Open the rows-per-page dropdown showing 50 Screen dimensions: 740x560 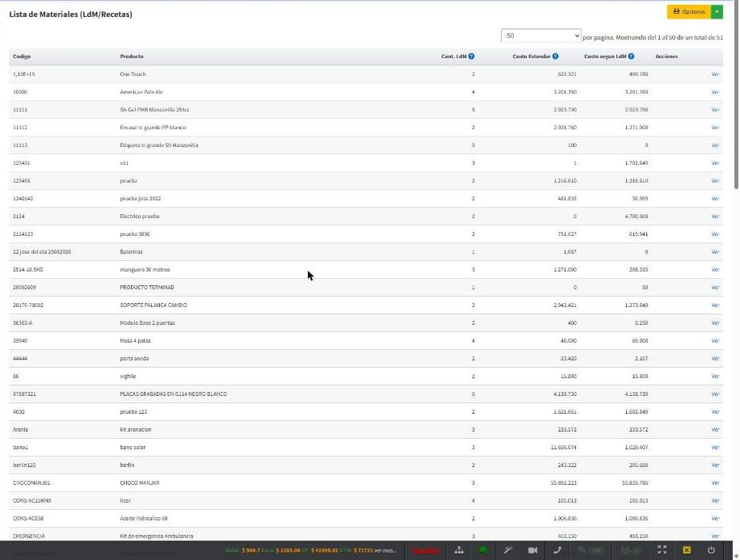(x=540, y=36)
